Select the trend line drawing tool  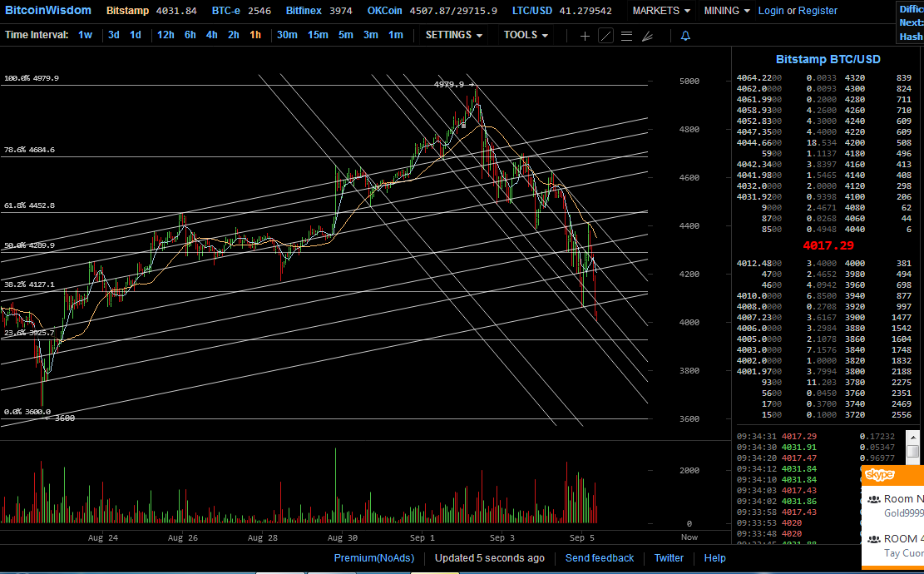tap(605, 36)
